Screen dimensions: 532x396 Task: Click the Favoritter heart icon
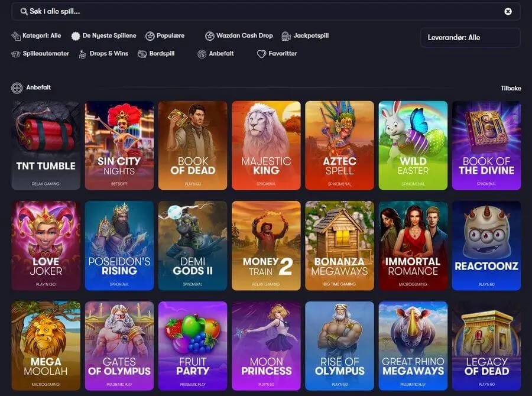[261, 54]
